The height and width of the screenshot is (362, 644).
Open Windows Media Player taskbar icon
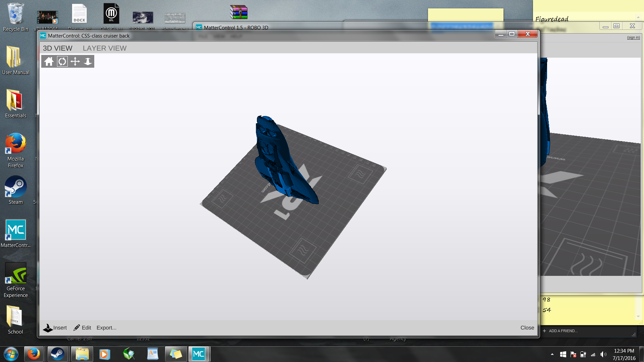coord(105,354)
